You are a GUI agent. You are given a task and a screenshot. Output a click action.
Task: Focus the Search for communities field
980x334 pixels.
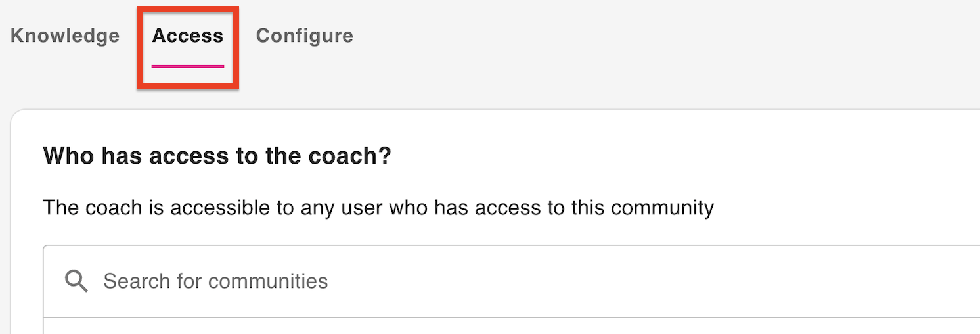[x=460, y=281]
